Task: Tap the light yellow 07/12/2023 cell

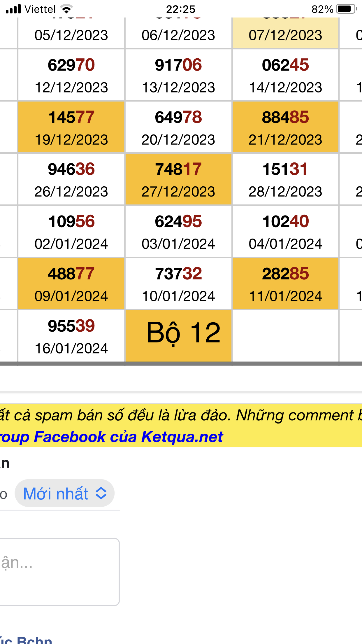Action: point(285,33)
